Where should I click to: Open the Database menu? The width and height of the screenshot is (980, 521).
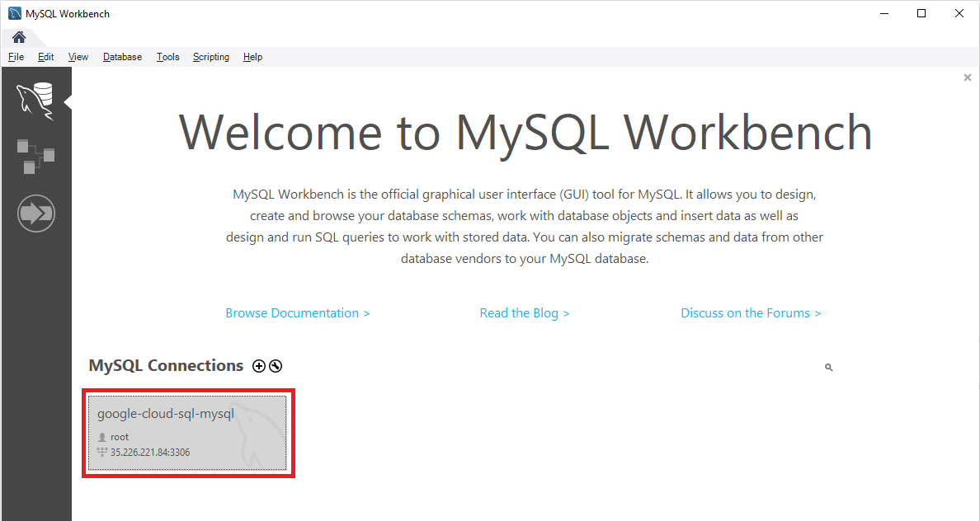click(122, 57)
